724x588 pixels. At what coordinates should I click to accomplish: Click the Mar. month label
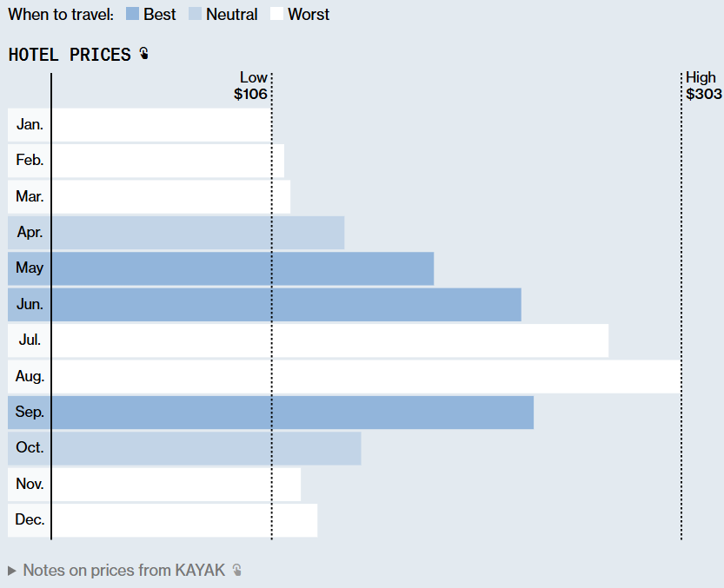[x=30, y=197]
